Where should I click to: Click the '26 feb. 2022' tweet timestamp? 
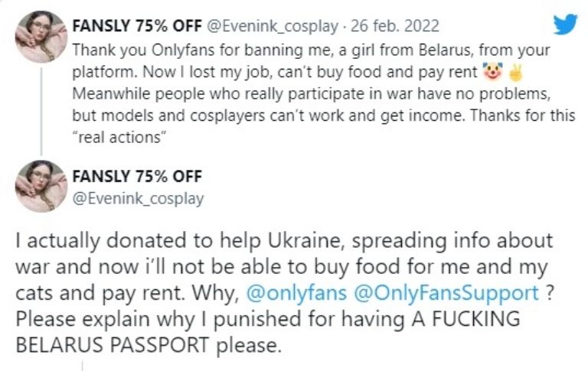tap(394, 26)
